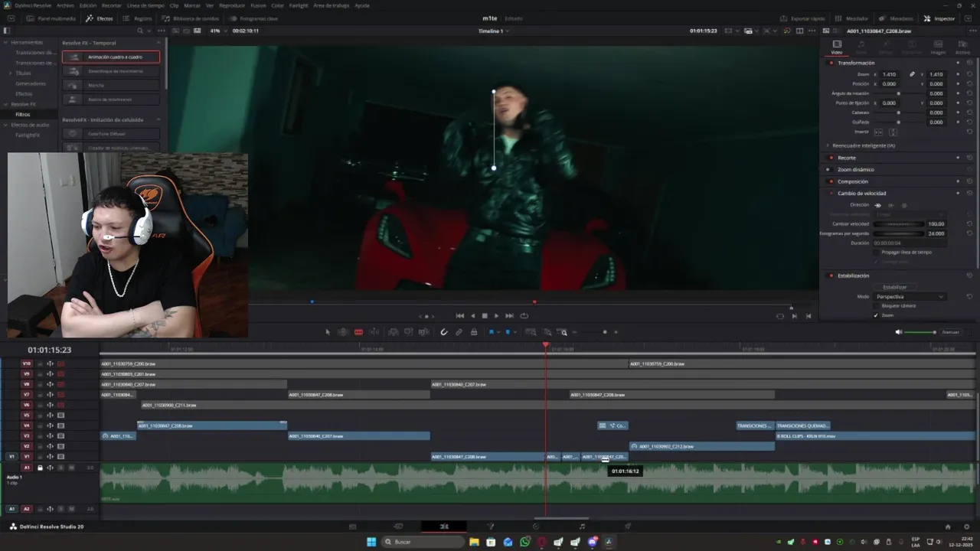Uncheck the Zoom stabilization checkbox
Screen dimensions: 980x551
[877, 315]
